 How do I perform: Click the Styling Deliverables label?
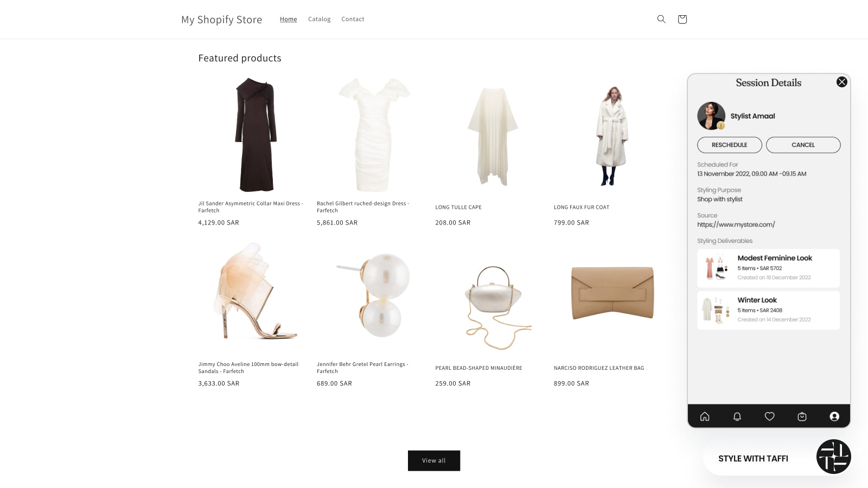point(725,241)
